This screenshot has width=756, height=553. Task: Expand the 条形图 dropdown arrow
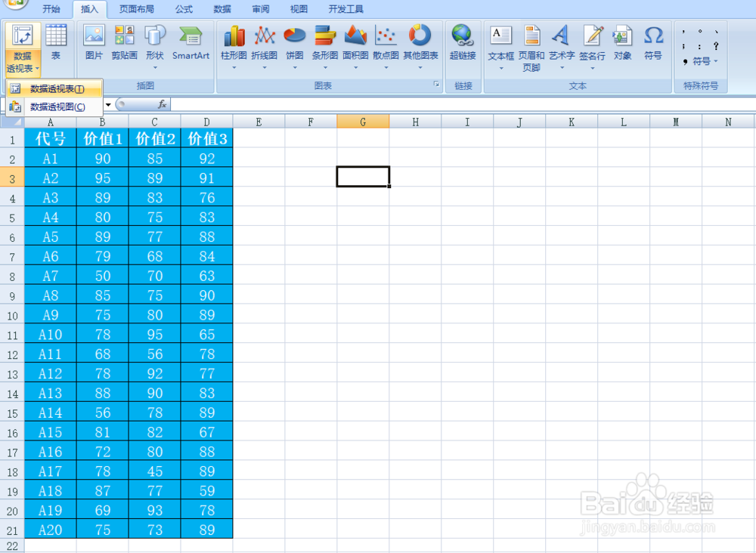pyautogui.click(x=324, y=68)
